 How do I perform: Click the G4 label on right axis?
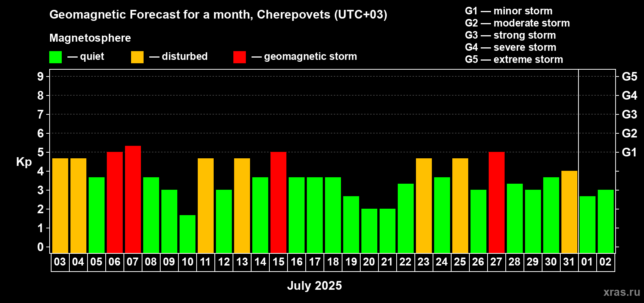tap(629, 95)
